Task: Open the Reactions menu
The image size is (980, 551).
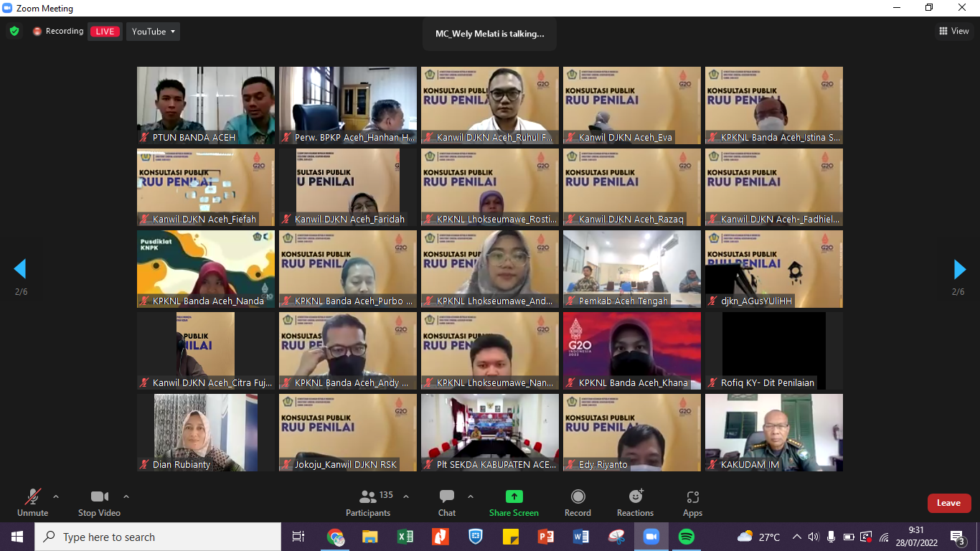Action: [x=635, y=502]
